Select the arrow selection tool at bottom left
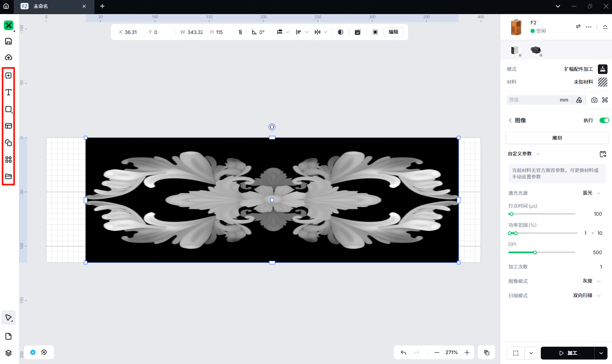Image resolution: width=612 pixels, height=364 pixels. [8, 317]
